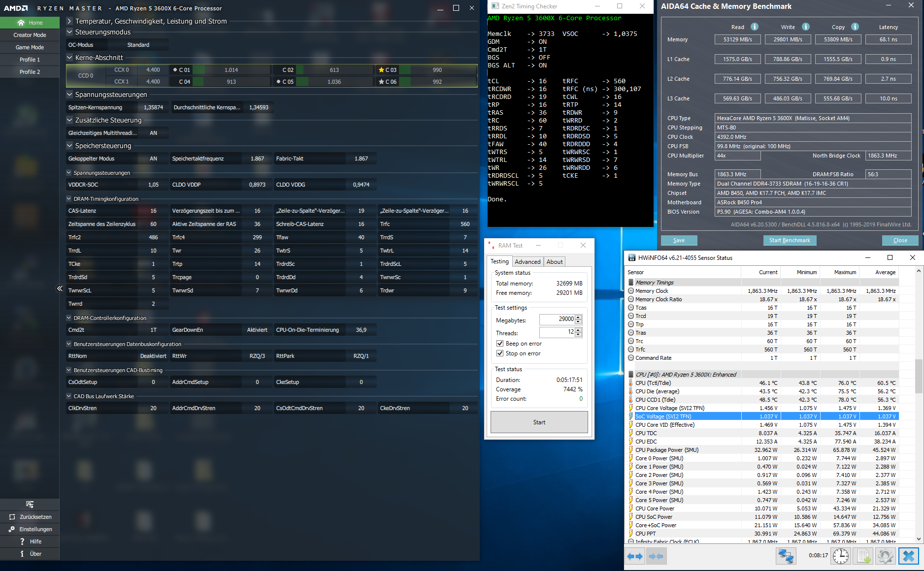Toggle Beep on error checkbox
The width and height of the screenshot is (924, 571).
click(x=500, y=344)
